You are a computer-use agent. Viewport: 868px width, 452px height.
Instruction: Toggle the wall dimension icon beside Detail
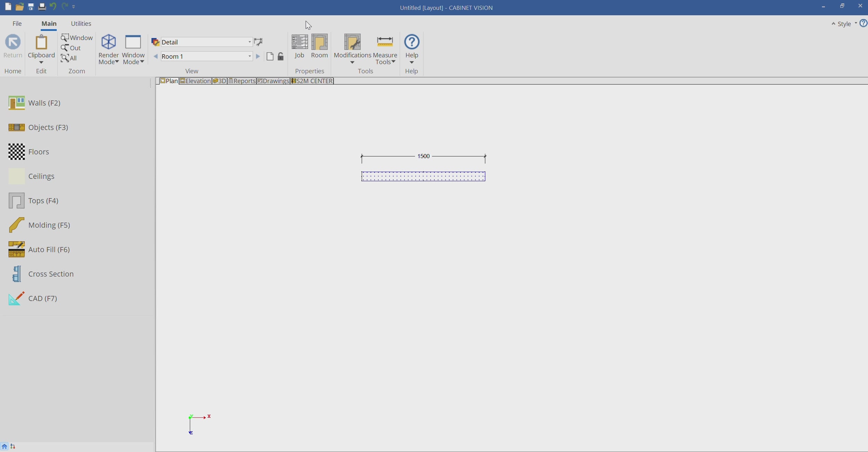[258, 42]
